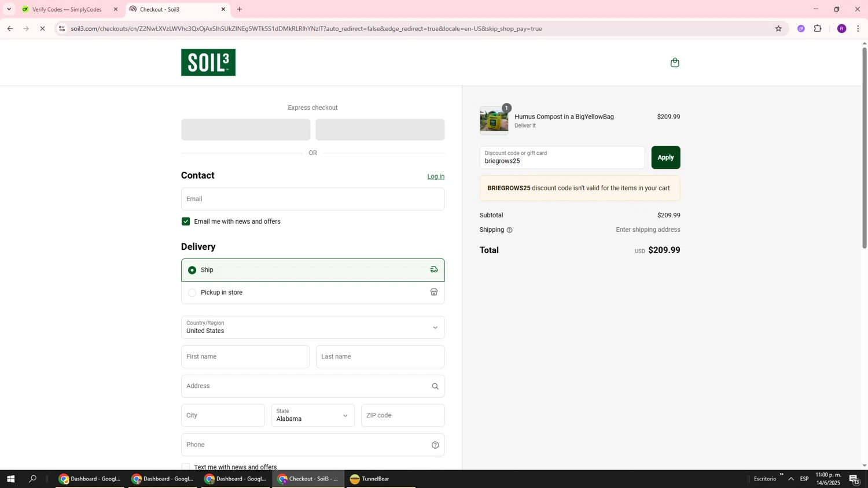Open TunnelBear from the taskbar
This screenshot has width=868, height=488.
[x=380, y=479]
